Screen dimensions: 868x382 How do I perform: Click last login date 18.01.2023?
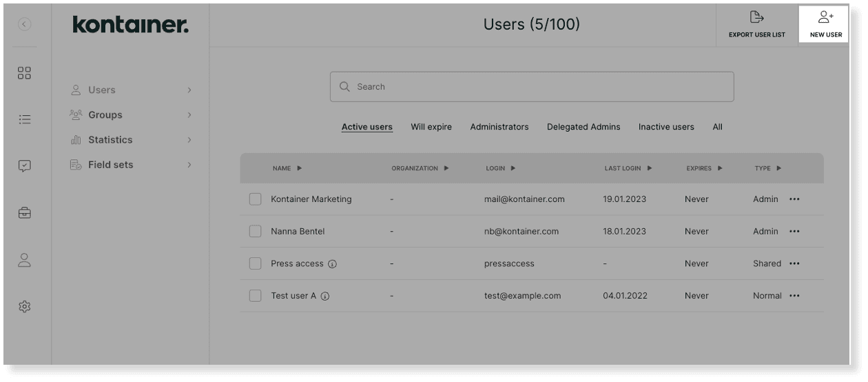pos(625,232)
